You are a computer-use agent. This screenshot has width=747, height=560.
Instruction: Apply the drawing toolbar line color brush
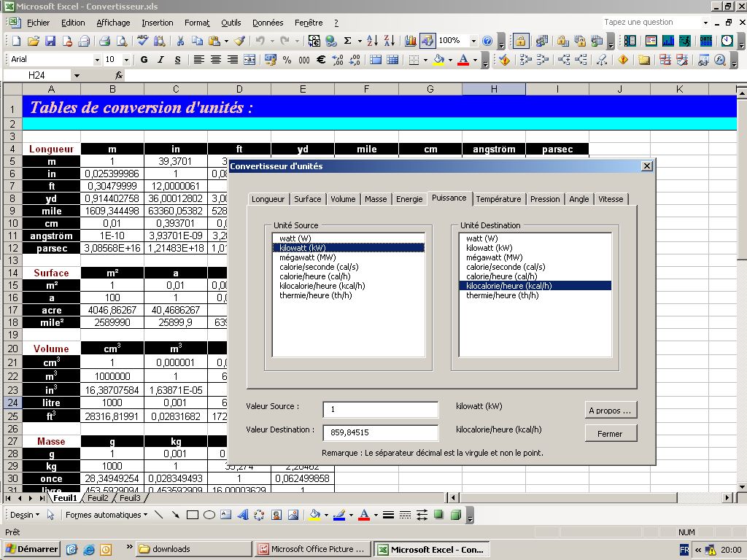(x=339, y=515)
